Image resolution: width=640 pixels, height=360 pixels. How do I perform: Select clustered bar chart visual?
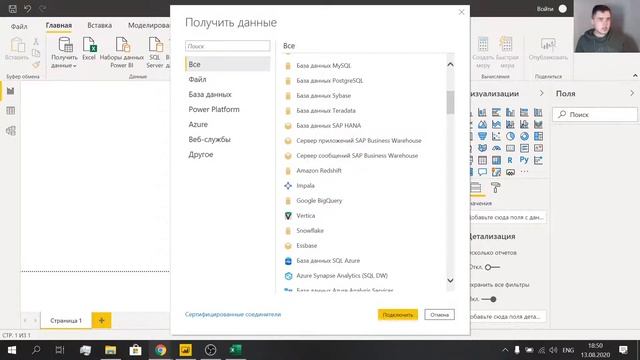pyautogui.click(x=496, y=112)
